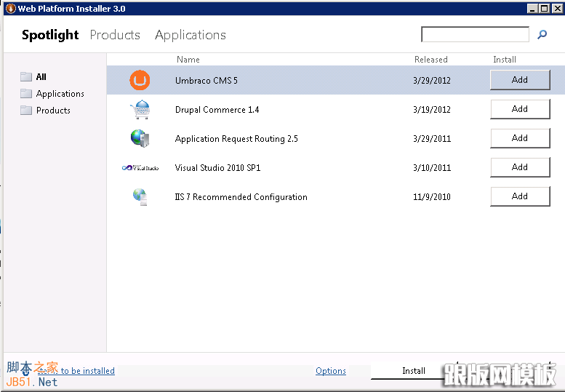Add Visual Studio 2010 SP1

click(x=520, y=167)
